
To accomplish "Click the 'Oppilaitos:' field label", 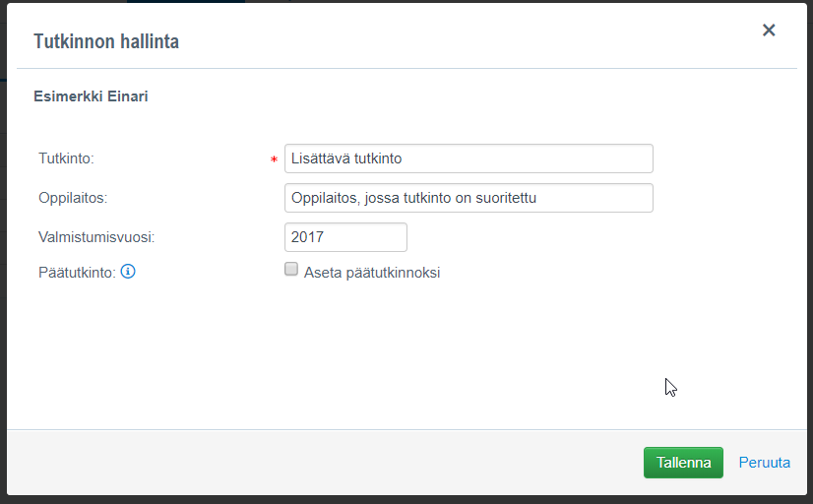I will (x=73, y=198).
